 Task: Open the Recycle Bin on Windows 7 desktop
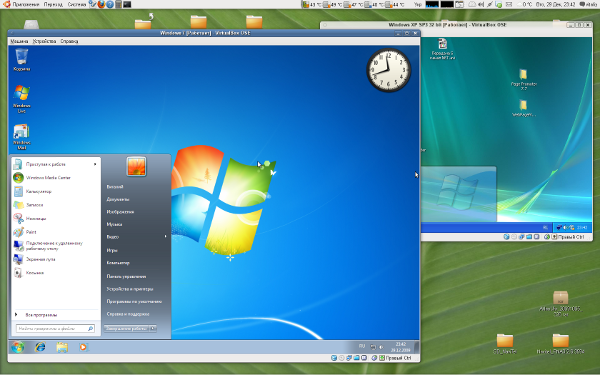pos(21,60)
